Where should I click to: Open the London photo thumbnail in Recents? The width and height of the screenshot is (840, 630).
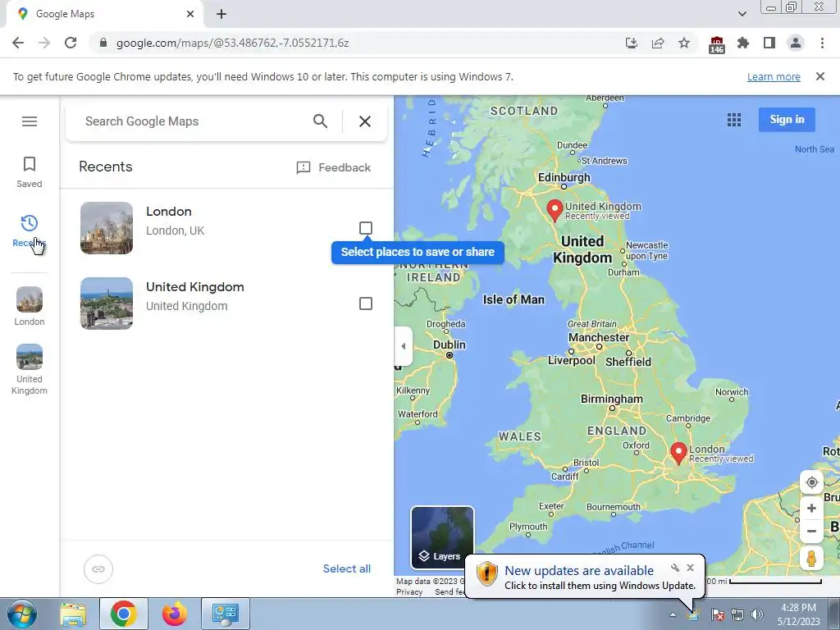107,228
